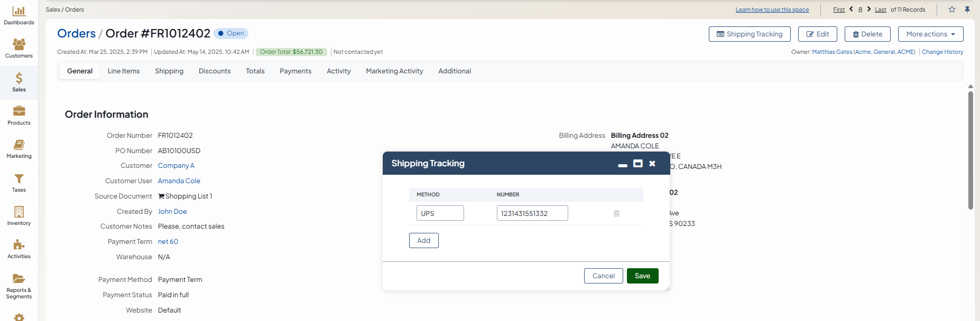This screenshot has height=321, width=980.
Task: Go to the Marketing section
Action: tap(19, 149)
